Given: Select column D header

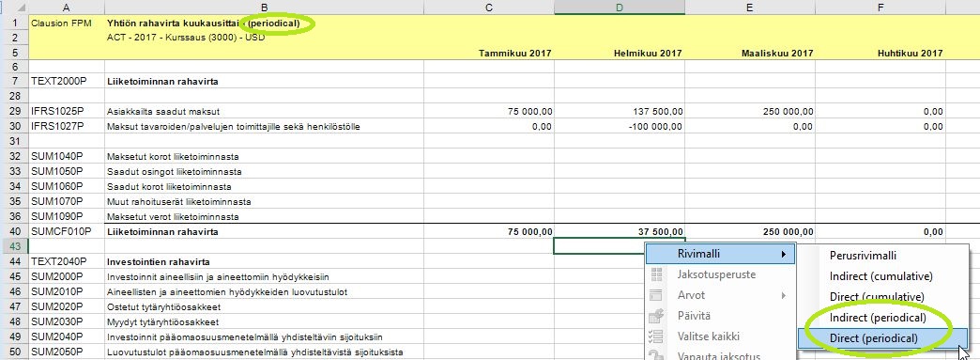Looking at the screenshot, I should point(620,8).
